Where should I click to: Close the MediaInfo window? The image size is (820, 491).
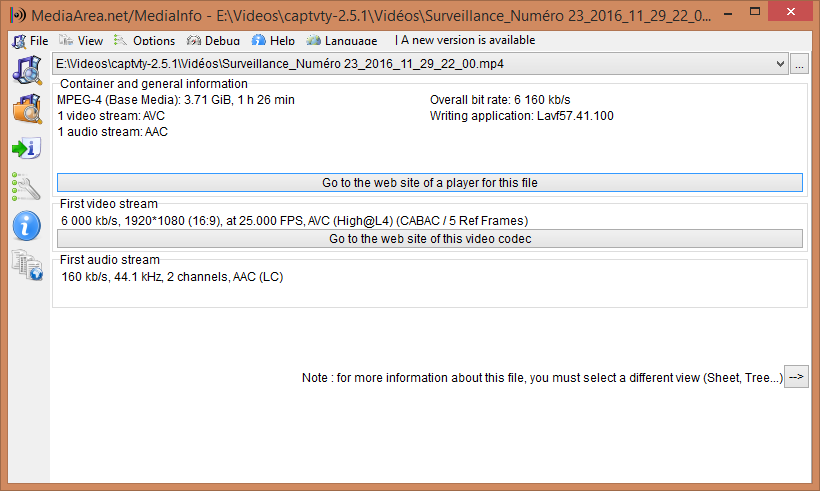click(791, 12)
